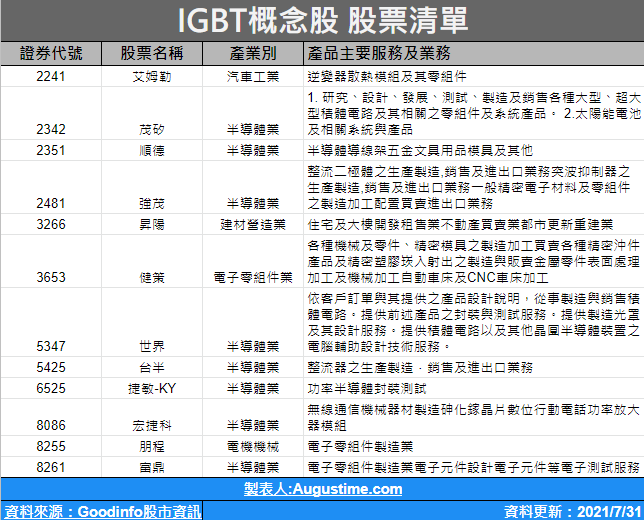
Task: Select stock code cell 8255
Action: [x=51, y=446]
